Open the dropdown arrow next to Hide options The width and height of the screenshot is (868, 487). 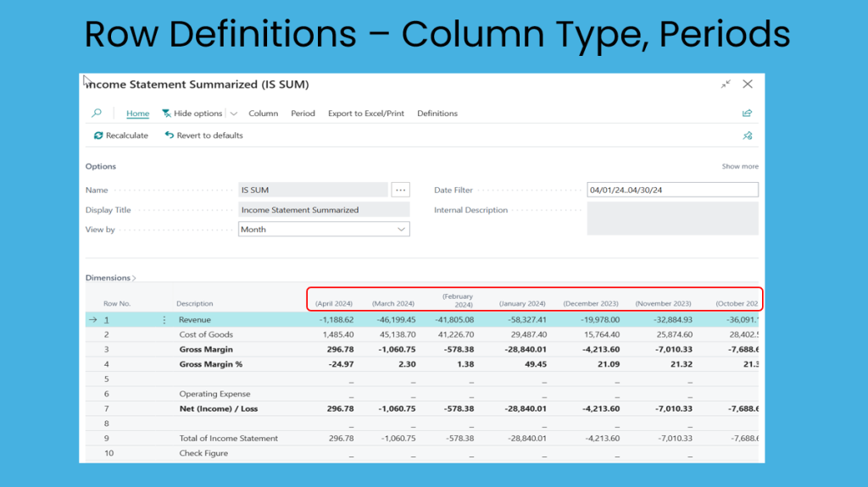(233, 113)
